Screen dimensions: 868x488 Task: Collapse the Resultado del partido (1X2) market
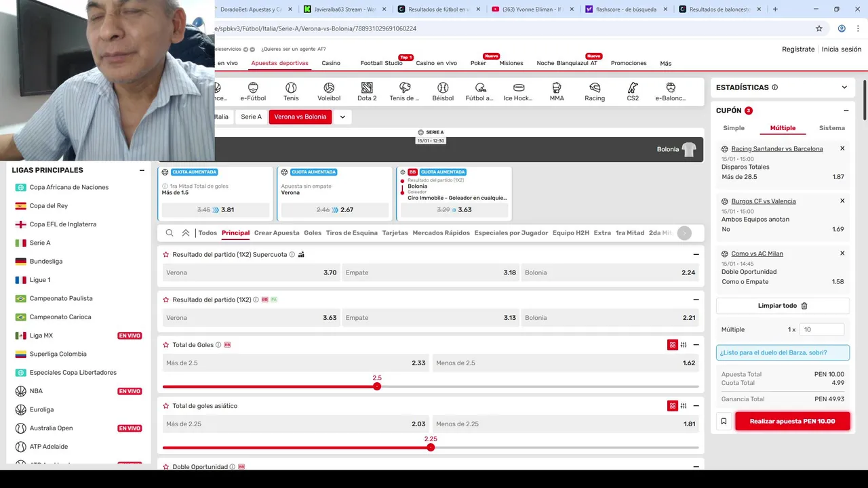pos(696,300)
